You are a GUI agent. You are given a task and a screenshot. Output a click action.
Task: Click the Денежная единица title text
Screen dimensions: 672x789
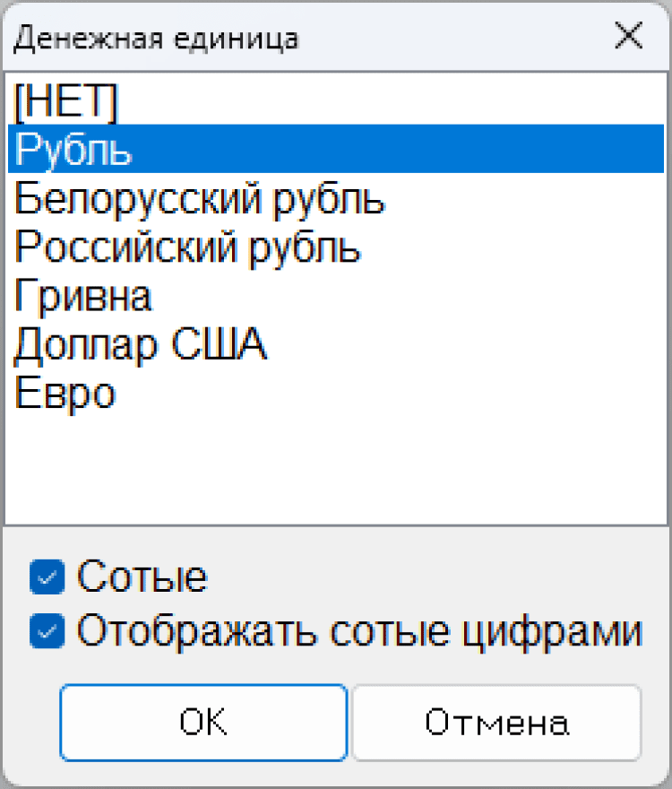[x=156, y=39]
